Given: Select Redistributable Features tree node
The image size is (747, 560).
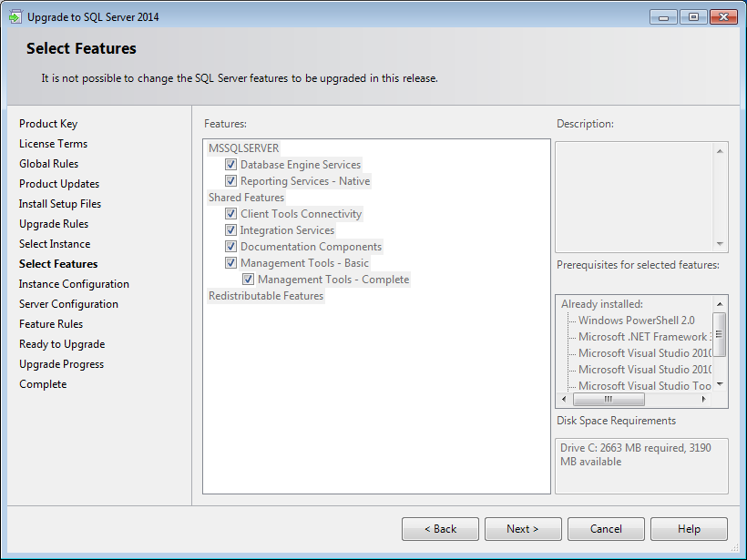Looking at the screenshot, I should [x=266, y=296].
